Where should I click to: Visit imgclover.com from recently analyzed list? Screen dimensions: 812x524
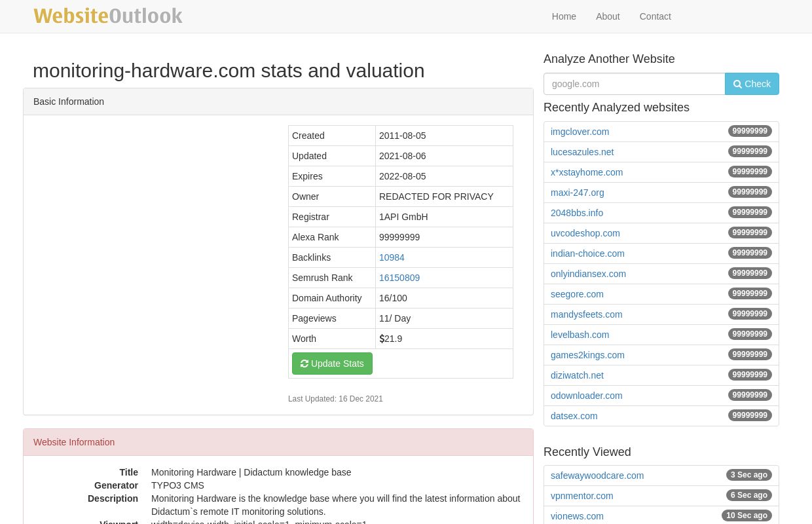(x=580, y=132)
